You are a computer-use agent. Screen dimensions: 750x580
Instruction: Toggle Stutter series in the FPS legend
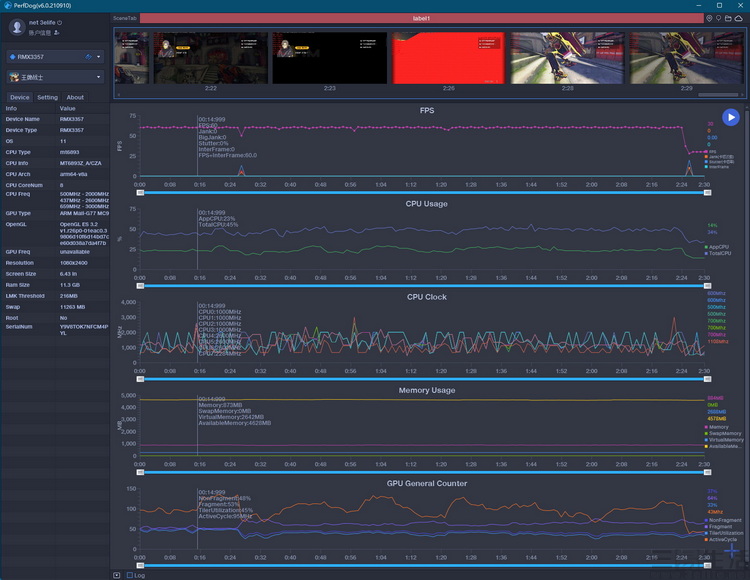(x=719, y=162)
